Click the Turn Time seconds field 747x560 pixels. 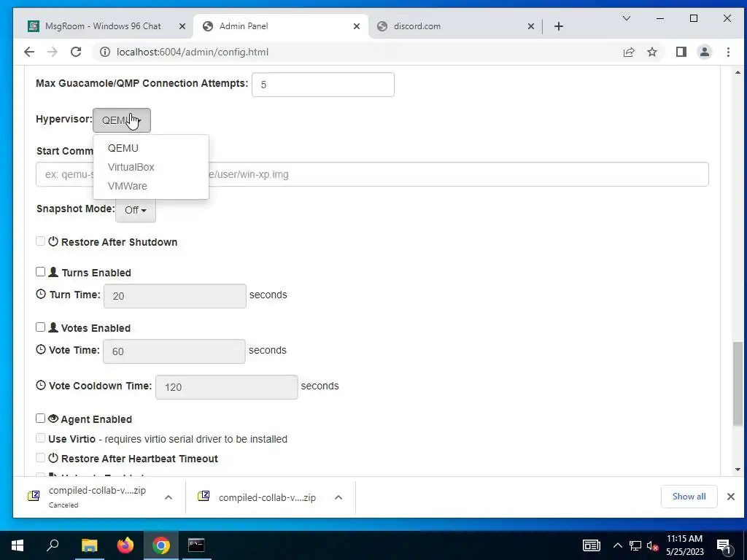[x=175, y=296]
